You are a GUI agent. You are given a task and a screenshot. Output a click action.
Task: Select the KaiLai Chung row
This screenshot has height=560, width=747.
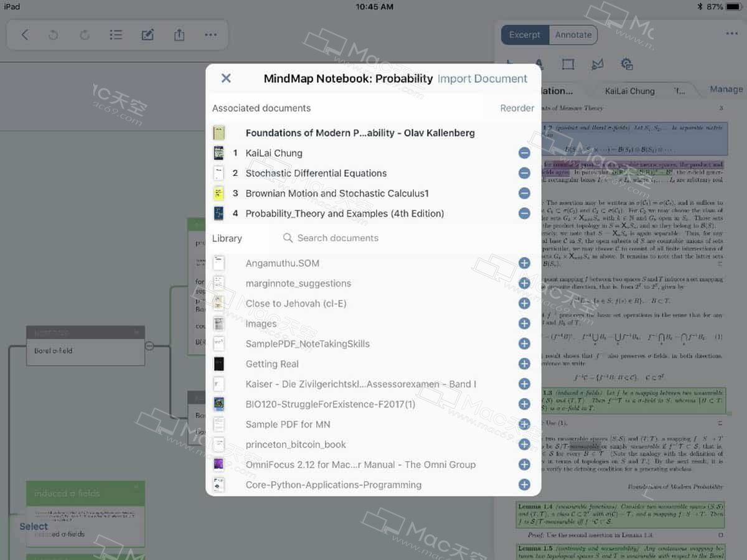point(374,153)
